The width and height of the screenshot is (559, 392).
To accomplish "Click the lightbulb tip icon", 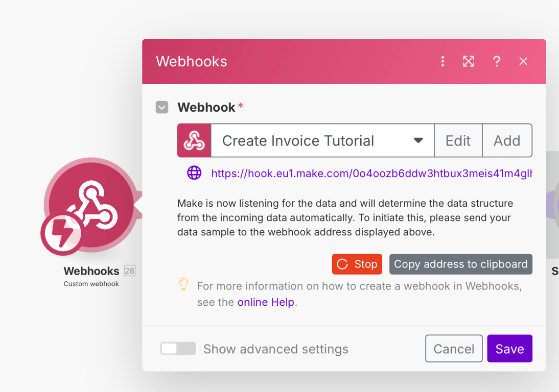I will point(183,284).
